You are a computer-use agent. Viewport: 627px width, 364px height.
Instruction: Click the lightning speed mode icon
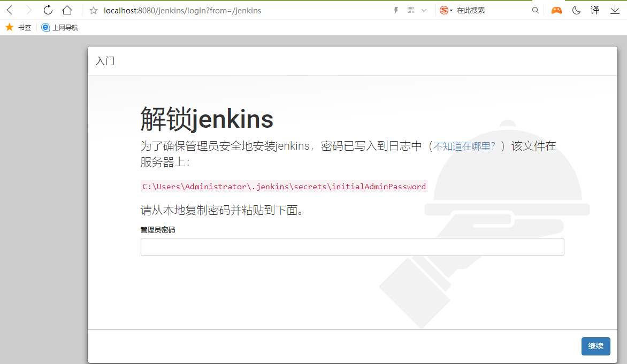click(x=396, y=10)
